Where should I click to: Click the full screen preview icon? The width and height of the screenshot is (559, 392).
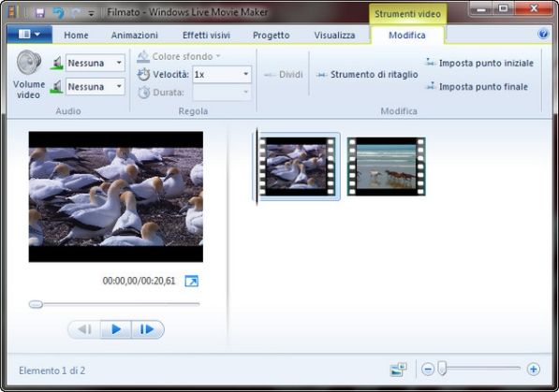(191, 282)
